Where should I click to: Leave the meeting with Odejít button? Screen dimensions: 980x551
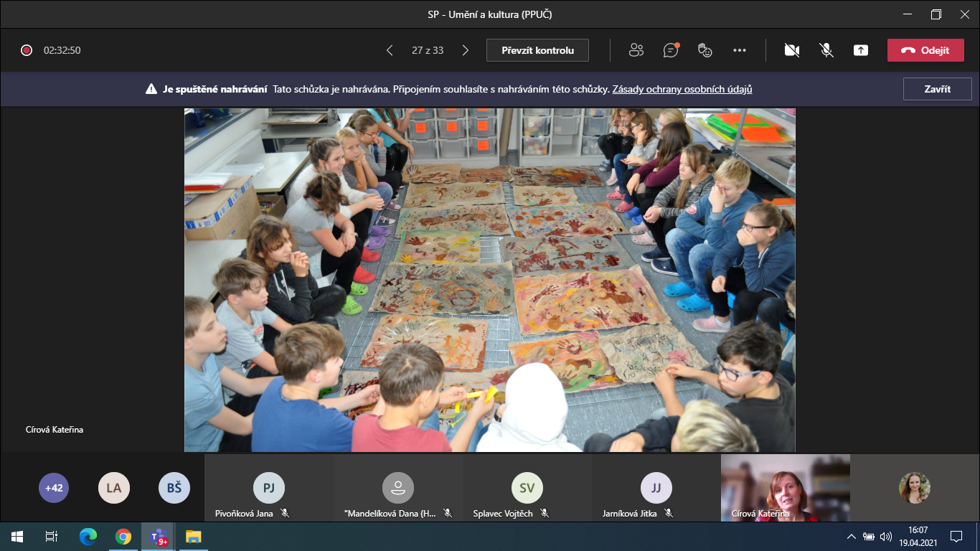pos(925,50)
